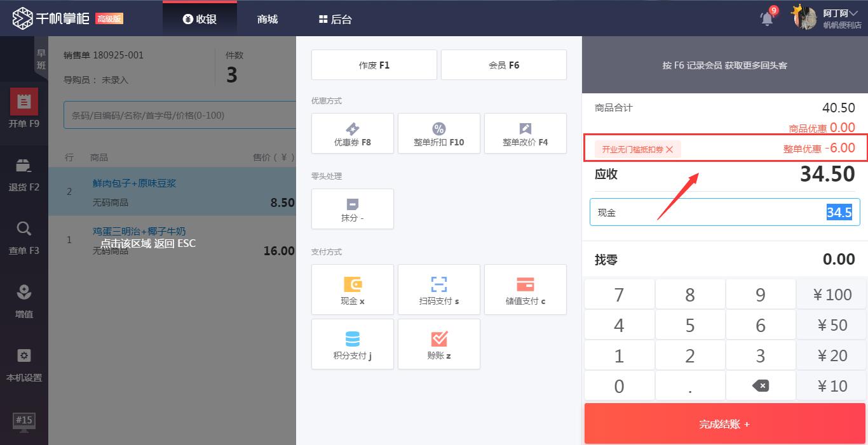Tap ¥100 quick amount key
The image size is (868, 445).
click(832, 295)
